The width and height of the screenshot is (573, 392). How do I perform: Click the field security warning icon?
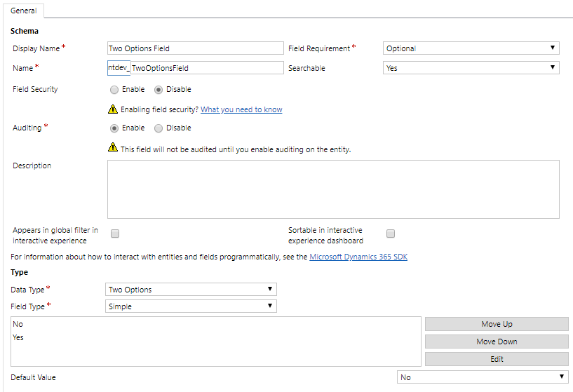pos(112,109)
